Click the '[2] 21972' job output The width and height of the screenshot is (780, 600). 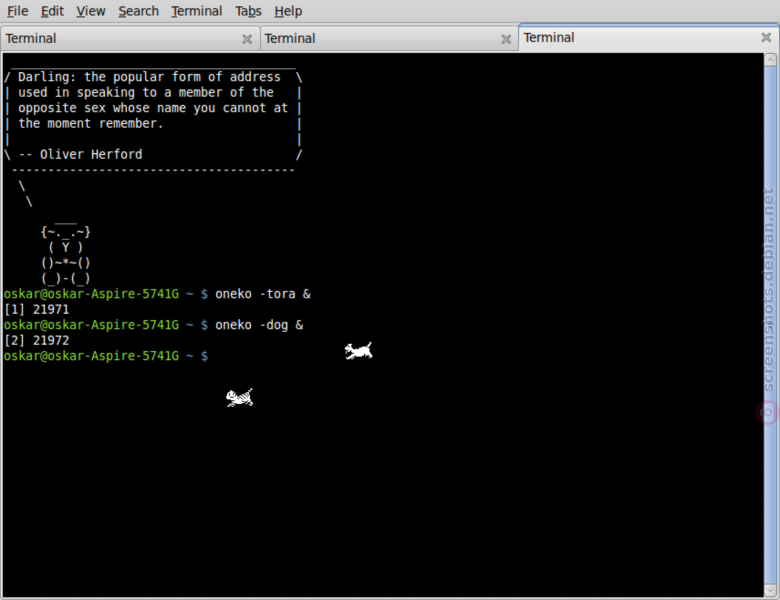36,340
